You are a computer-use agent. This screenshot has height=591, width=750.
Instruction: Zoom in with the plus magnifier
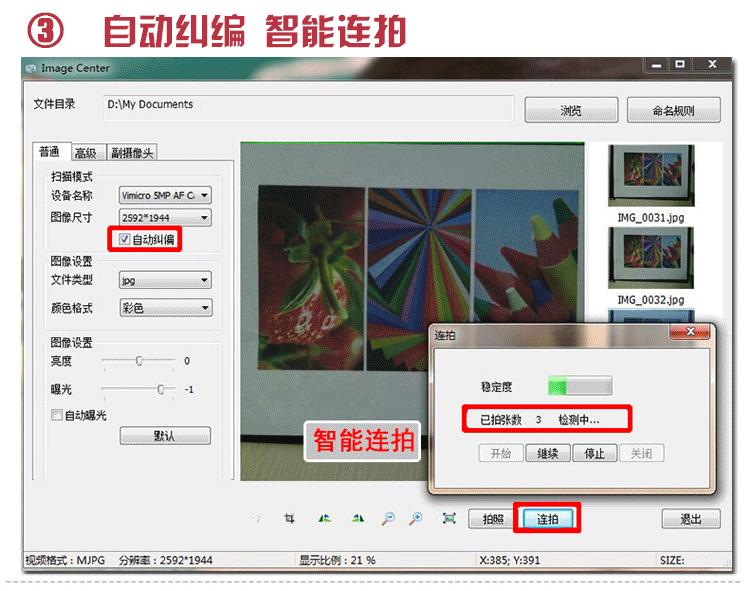pos(416,518)
